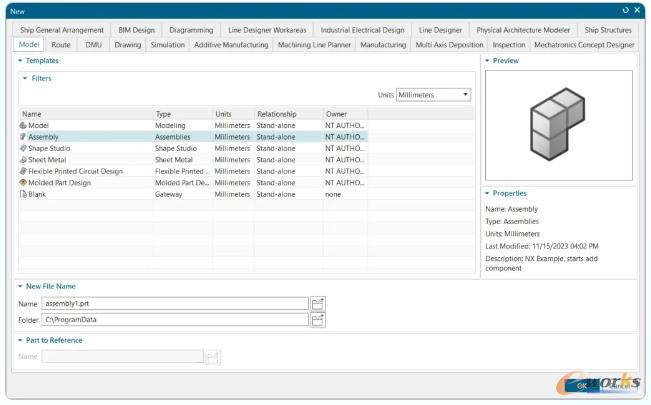Open the Physical Architecture Modeler tab
This screenshot has width=651, height=405.
[x=523, y=30]
